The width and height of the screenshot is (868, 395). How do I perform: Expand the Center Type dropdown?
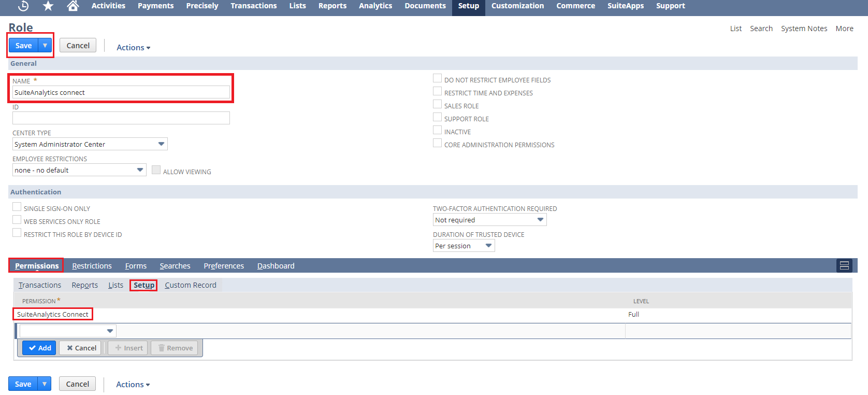click(161, 144)
